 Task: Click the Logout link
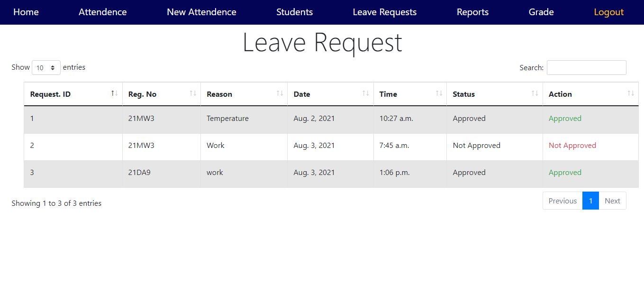[x=608, y=12]
